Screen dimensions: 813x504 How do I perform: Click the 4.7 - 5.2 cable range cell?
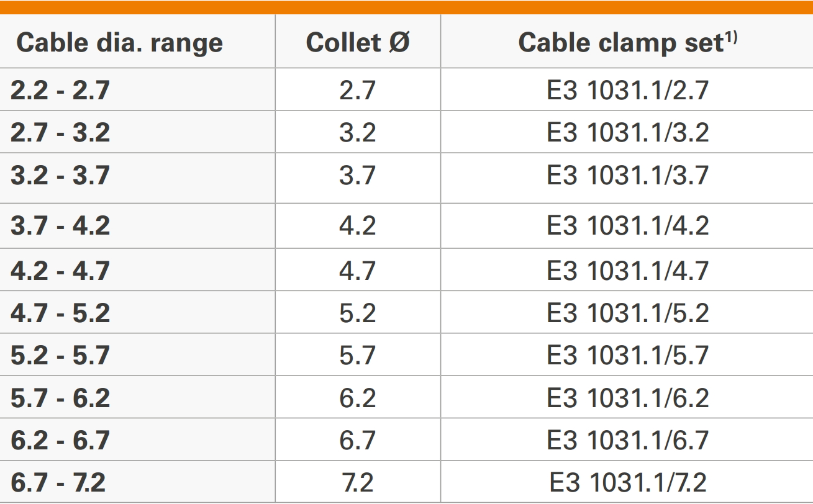pos(60,313)
